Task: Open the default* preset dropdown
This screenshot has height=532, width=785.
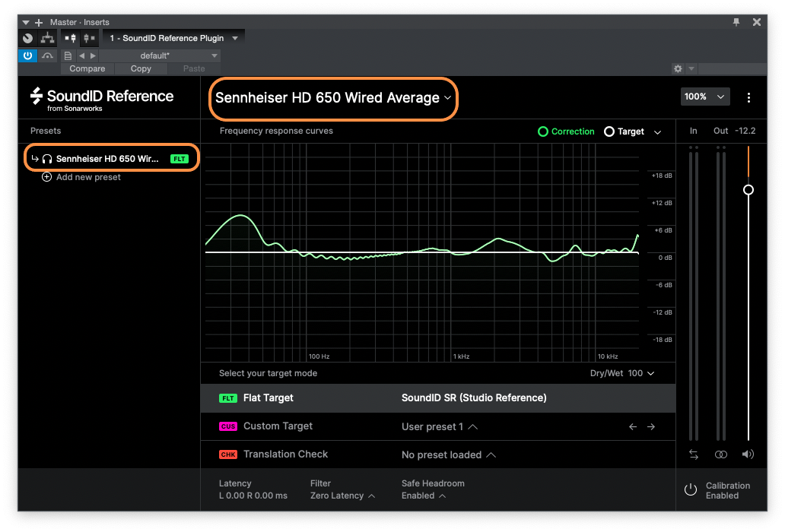Action: tap(159, 55)
